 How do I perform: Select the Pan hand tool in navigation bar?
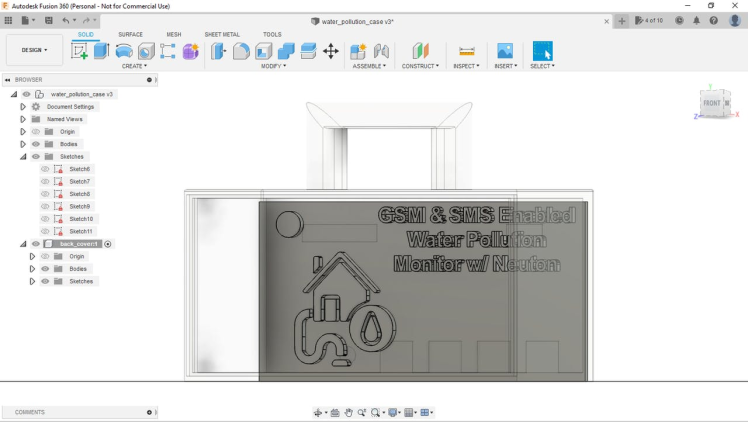[349, 413]
